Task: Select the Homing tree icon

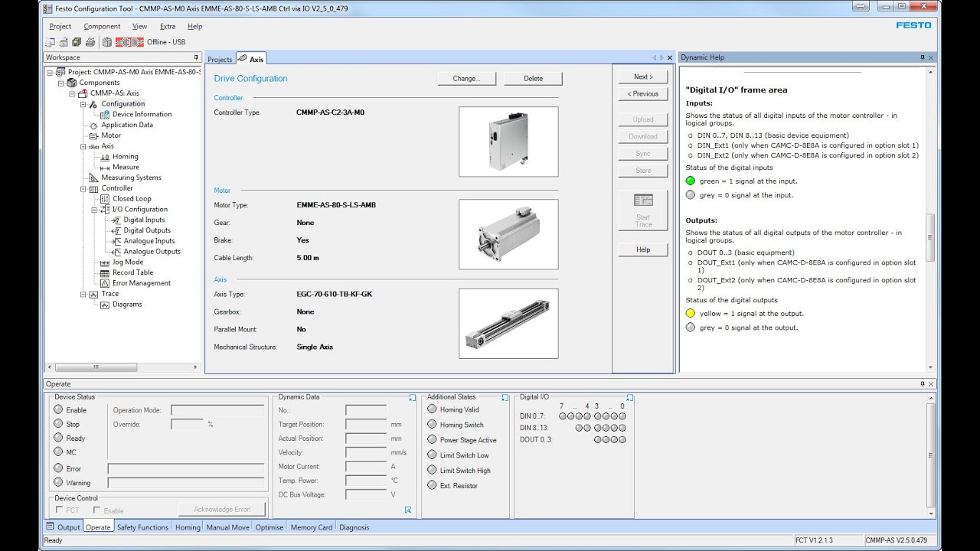Action: coord(106,157)
